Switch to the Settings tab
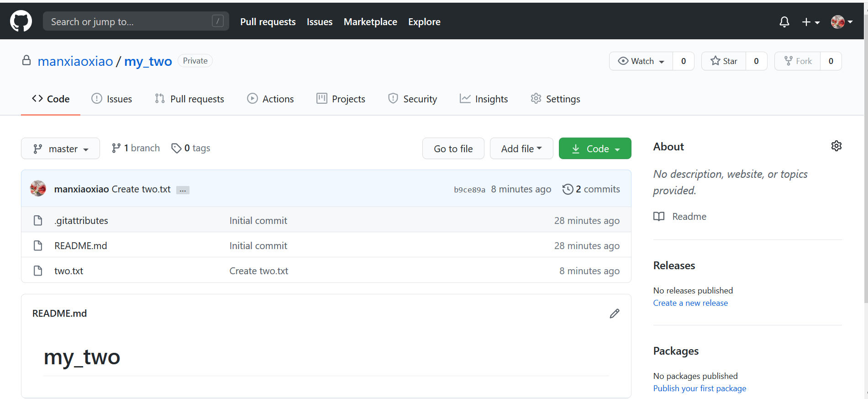The height and width of the screenshot is (399, 868). (x=555, y=99)
